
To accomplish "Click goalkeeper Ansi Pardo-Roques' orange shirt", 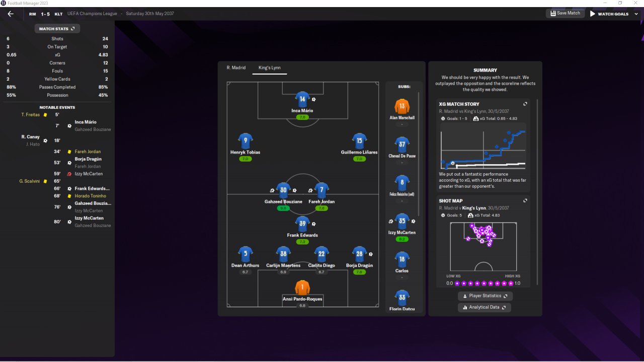I will pyautogui.click(x=302, y=287).
